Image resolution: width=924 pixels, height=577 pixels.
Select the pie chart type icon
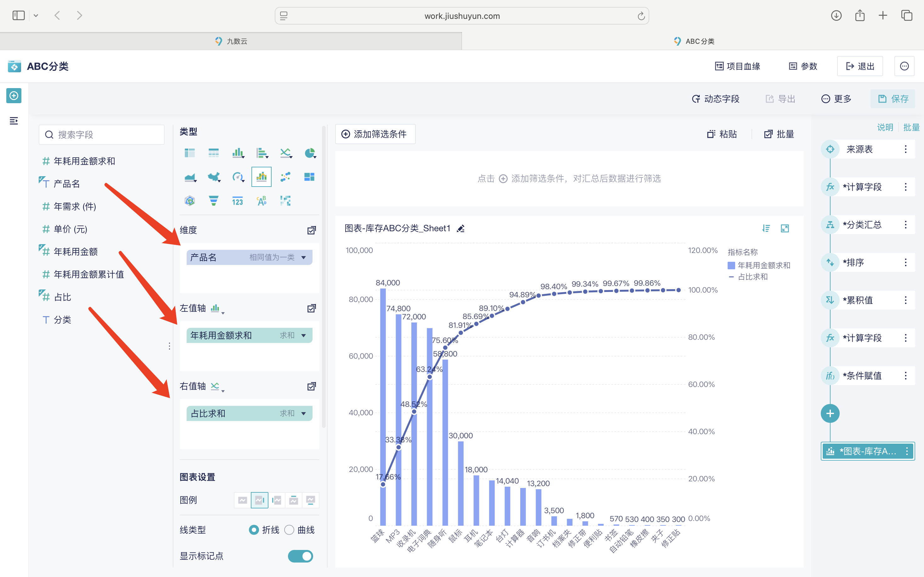coord(310,153)
